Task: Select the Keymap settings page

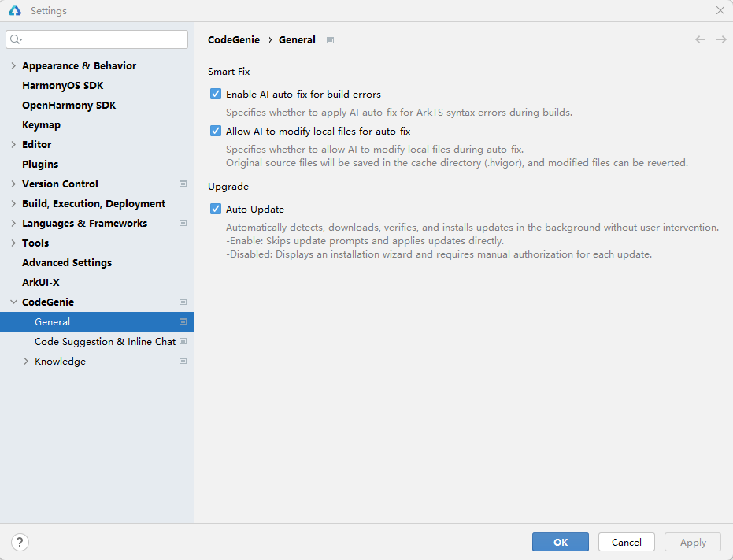Action: coord(41,125)
